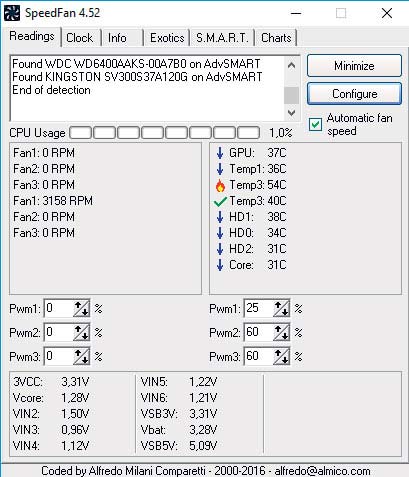Click the VIN6 1,21V reading
This screenshot has height=477, width=409.
coord(179,398)
